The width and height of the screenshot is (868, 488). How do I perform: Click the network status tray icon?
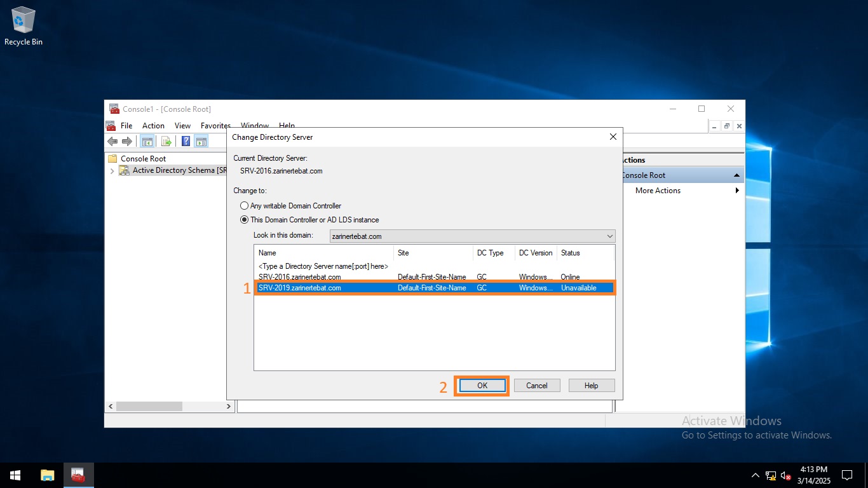click(x=771, y=475)
